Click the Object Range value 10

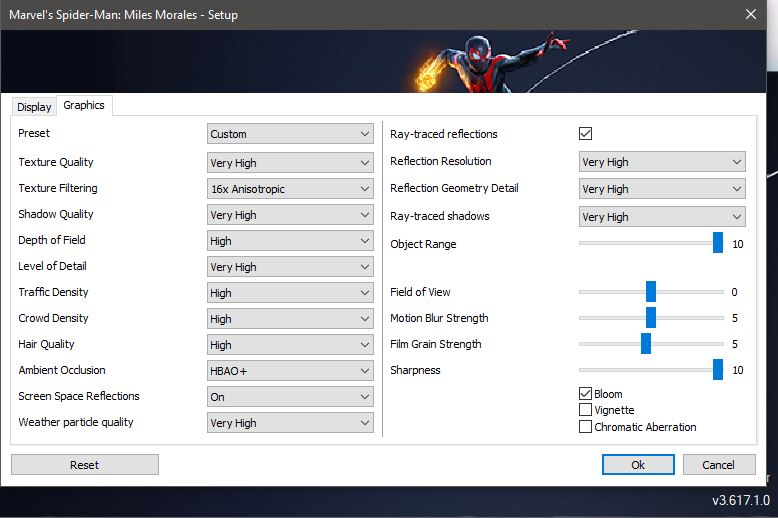coord(738,244)
